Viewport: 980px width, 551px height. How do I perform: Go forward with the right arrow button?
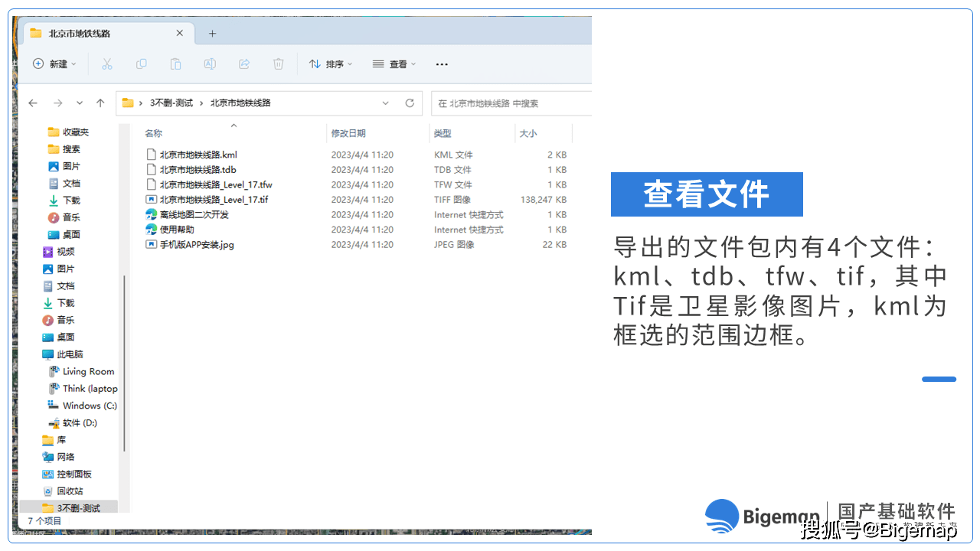(57, 103)
